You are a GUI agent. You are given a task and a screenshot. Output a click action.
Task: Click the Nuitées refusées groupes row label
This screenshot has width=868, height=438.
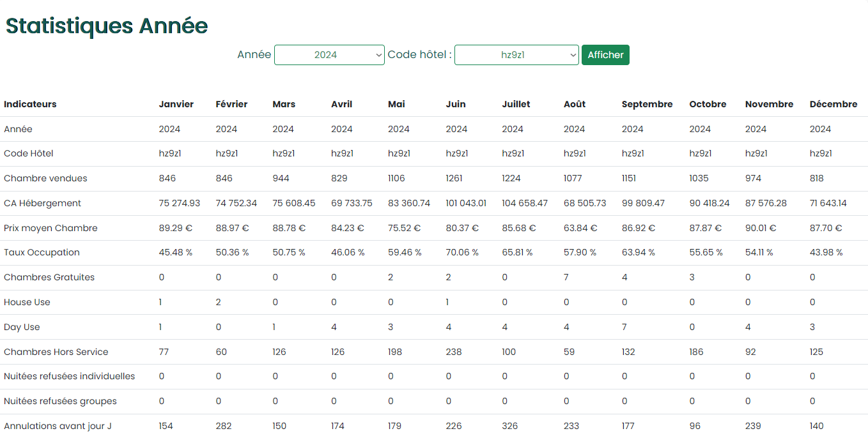[x=60, y=401]
